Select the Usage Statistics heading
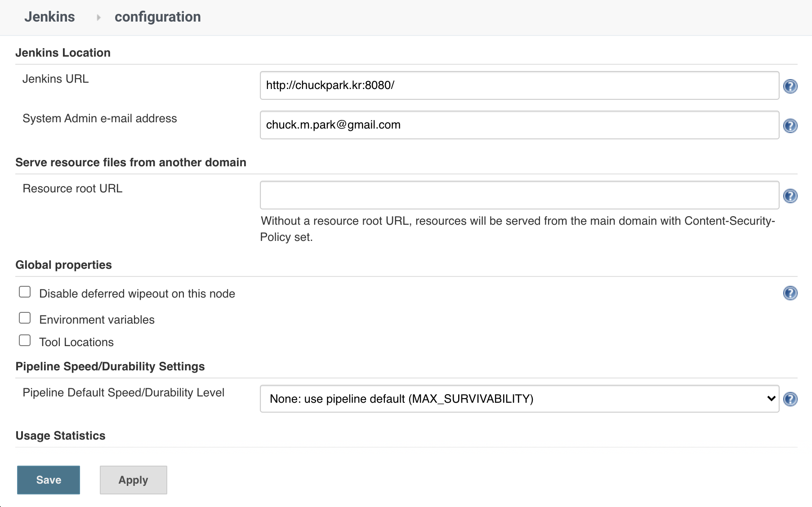This screenshot has width=812, height=507. point(60,436)
